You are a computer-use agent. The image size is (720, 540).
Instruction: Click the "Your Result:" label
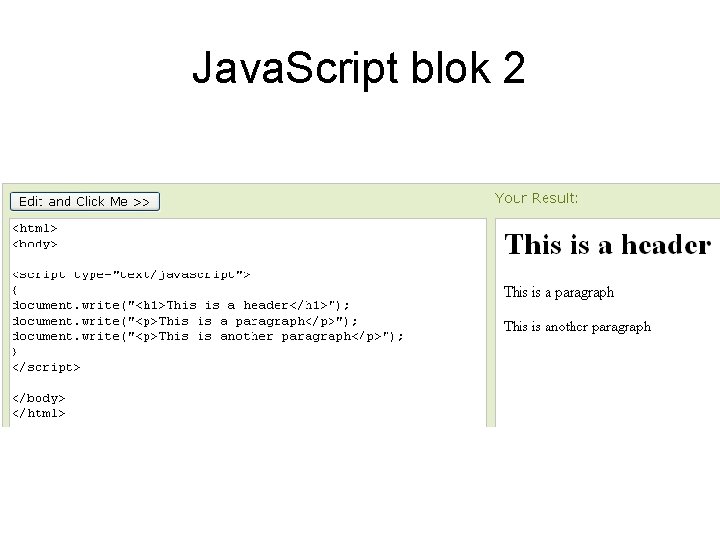[536, 198]
